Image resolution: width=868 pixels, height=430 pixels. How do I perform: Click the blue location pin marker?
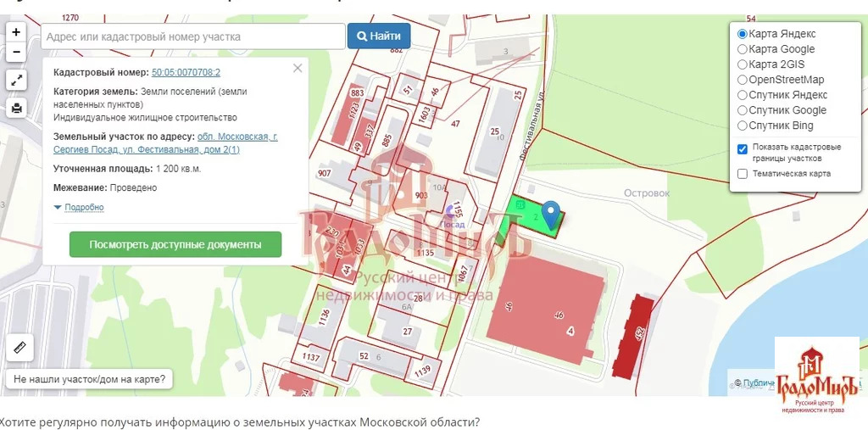point(550,215)
